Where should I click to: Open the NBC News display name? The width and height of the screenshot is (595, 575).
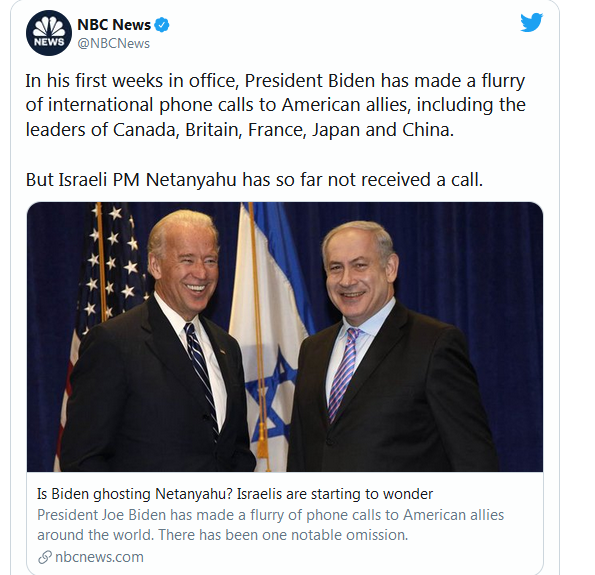tap(114, 25)
